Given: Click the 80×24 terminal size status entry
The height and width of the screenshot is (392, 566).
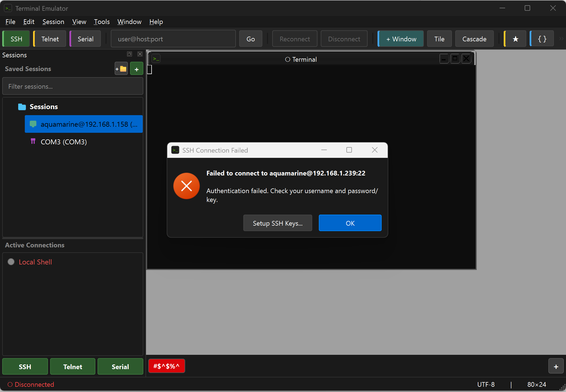Looking at the screenshot, I should click(537, 384).
